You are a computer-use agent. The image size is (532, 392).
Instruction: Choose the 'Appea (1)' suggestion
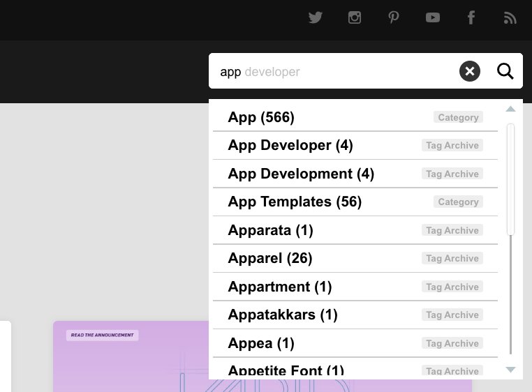pos(355,343)
